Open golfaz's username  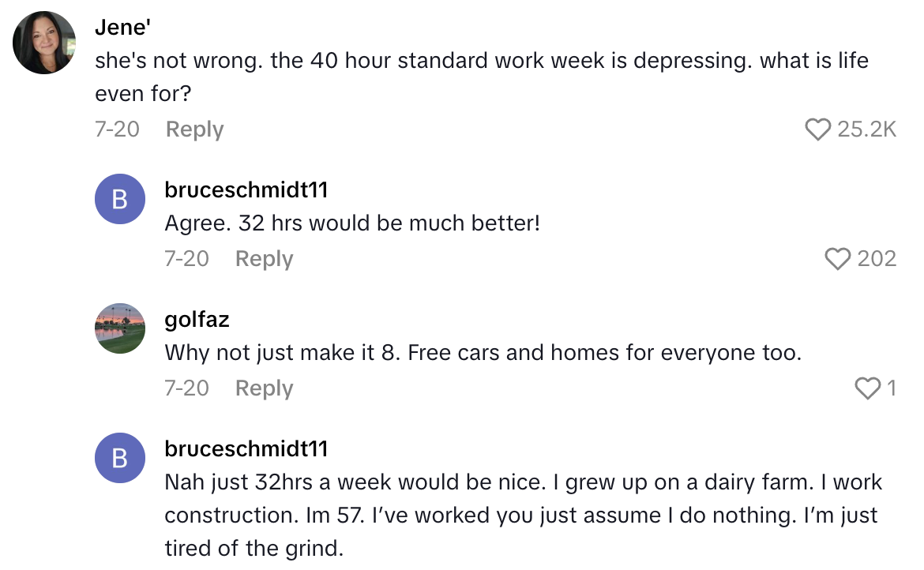click(196, 319)
